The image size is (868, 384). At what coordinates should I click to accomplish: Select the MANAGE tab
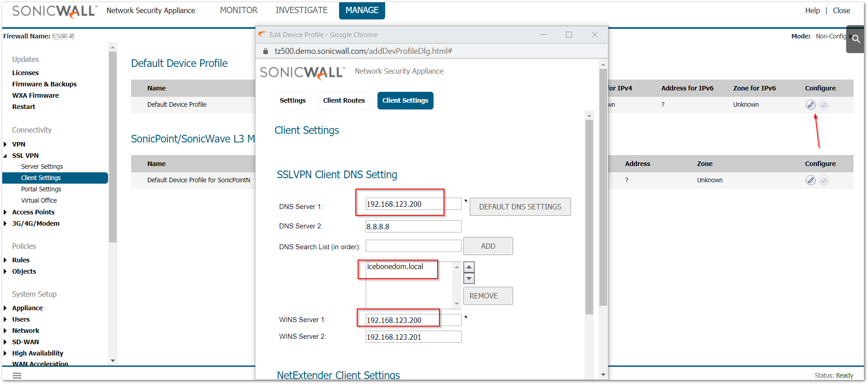(x=362, y=10)
